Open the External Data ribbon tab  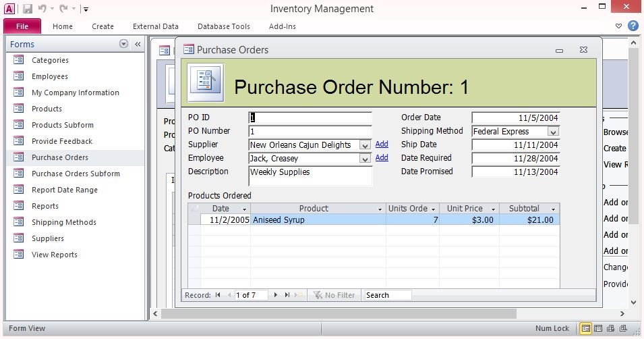click(155, 26)
